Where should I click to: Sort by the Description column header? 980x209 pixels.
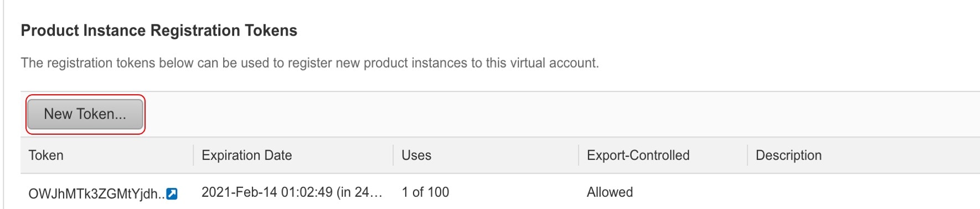click(788, 155)
